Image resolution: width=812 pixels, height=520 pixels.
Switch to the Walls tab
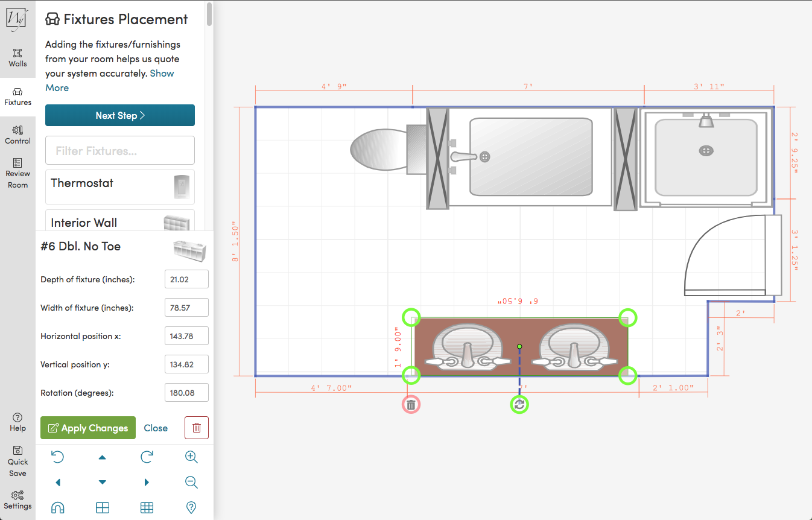tap(17, 57)
